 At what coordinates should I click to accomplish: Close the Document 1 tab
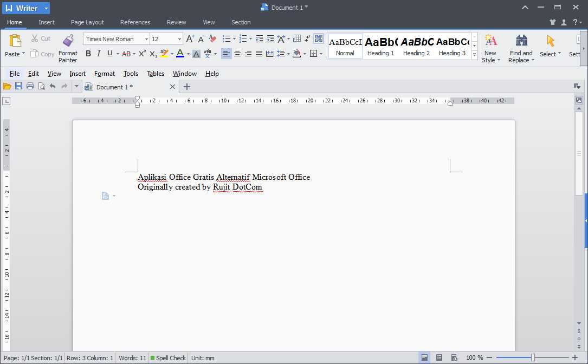click(x=172, y=87)
